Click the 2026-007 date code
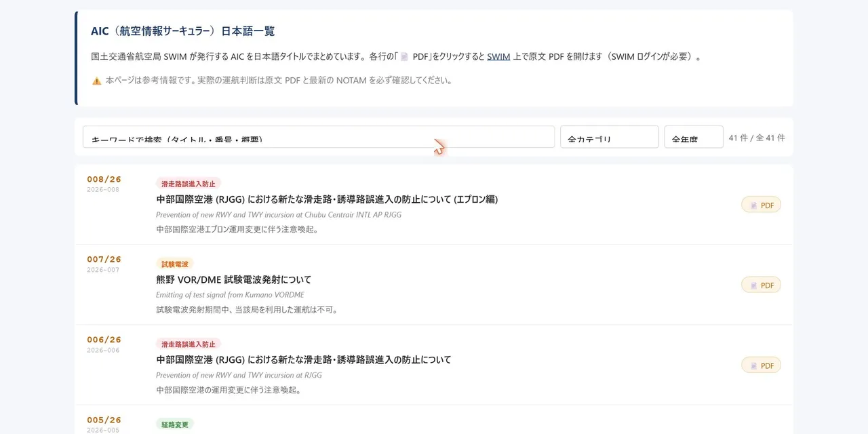 pos(103,270)
